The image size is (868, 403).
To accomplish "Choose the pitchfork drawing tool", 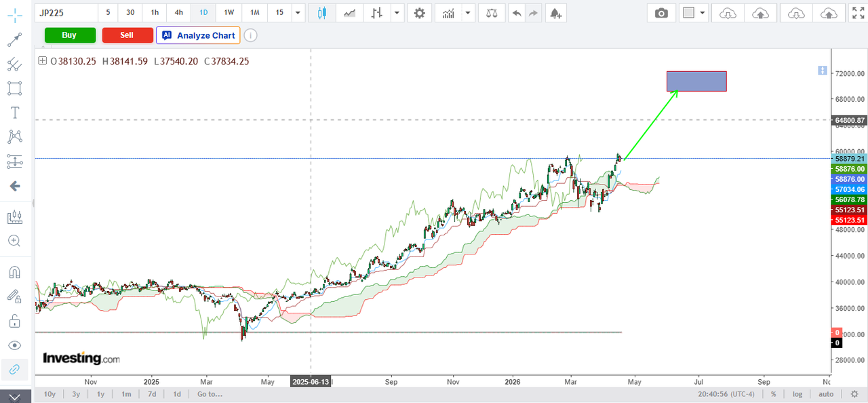I will pos(14,64).
